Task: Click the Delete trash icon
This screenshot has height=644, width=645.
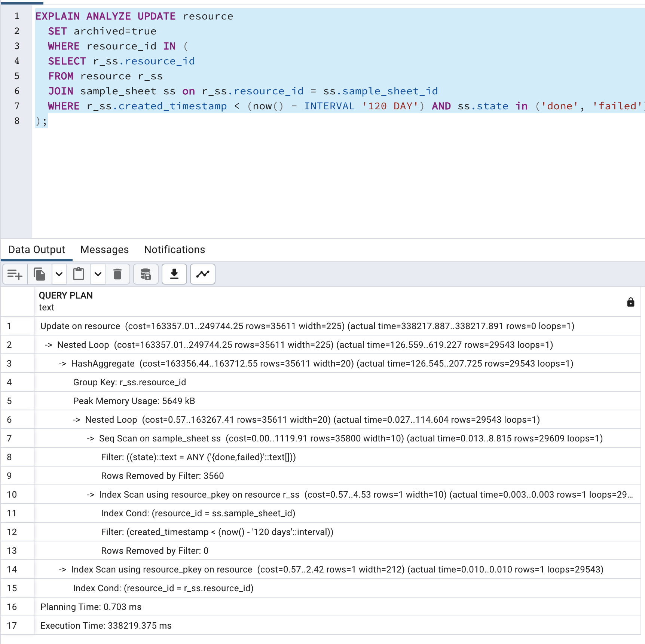Action: 117,274
